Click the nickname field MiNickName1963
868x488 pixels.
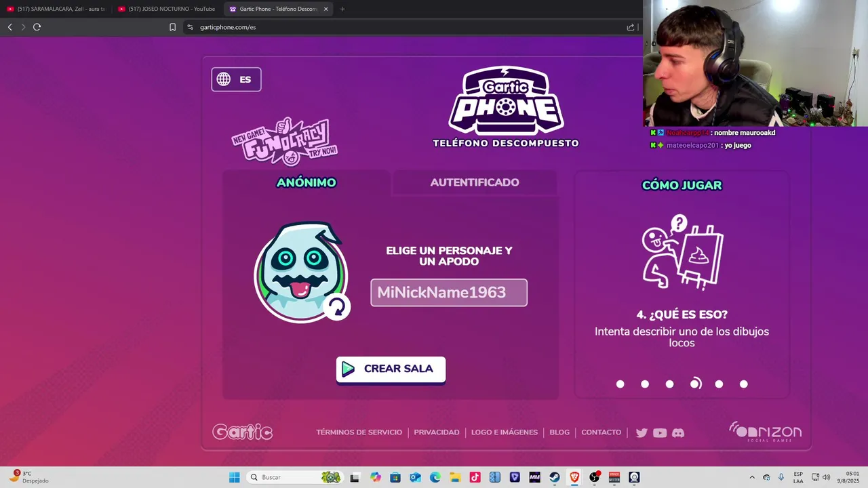[x=449, y=292]
